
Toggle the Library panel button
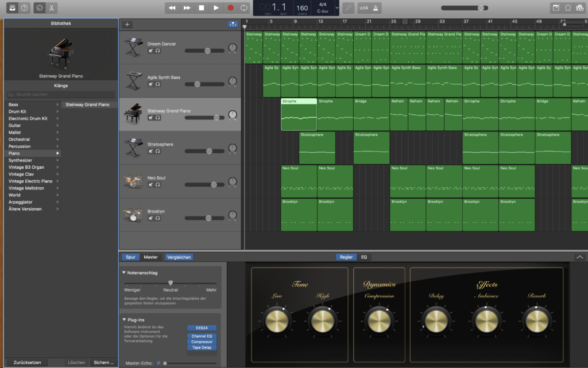(11, 8)
